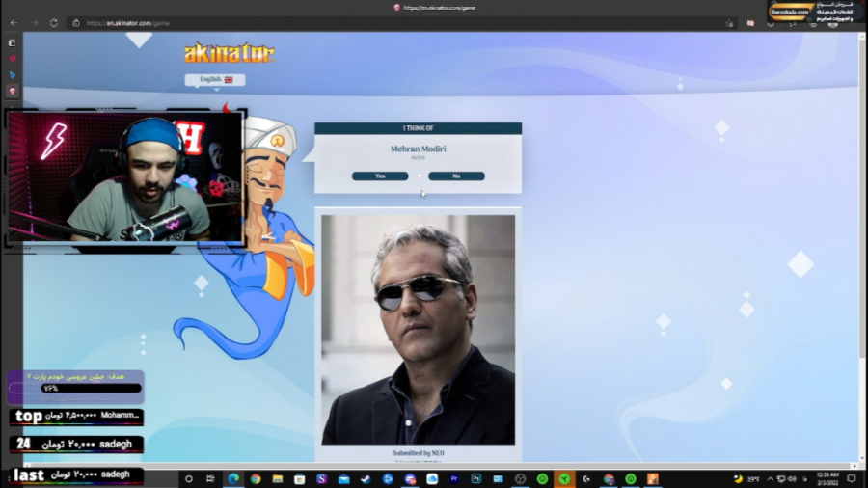This screenshot has height=488, width=868.
Task: Open the clock and date panel
Action: 827,479
